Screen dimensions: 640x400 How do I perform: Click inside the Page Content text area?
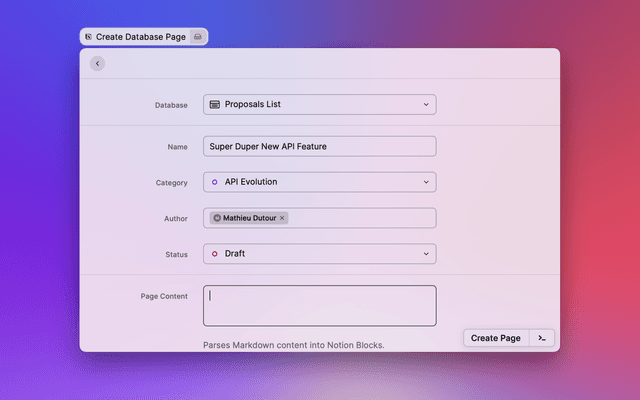coord(319,306)
